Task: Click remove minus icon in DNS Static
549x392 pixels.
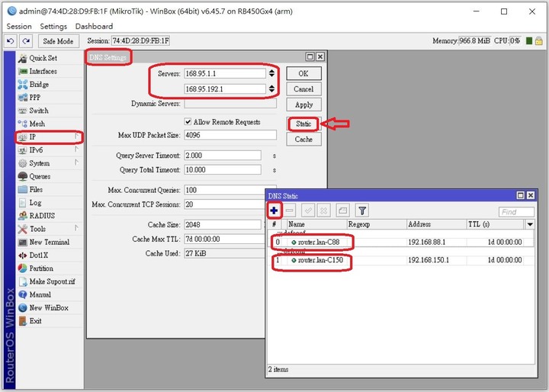Action: [290, 210]
